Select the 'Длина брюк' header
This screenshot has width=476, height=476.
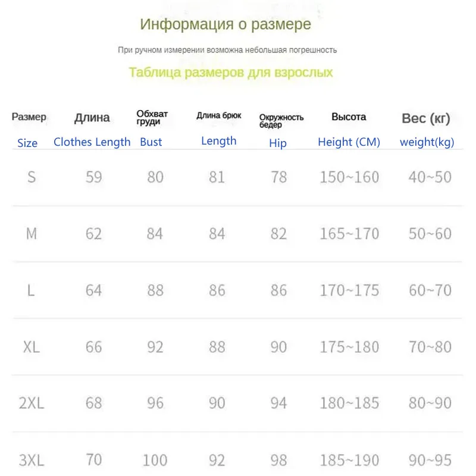pos(219,115)
